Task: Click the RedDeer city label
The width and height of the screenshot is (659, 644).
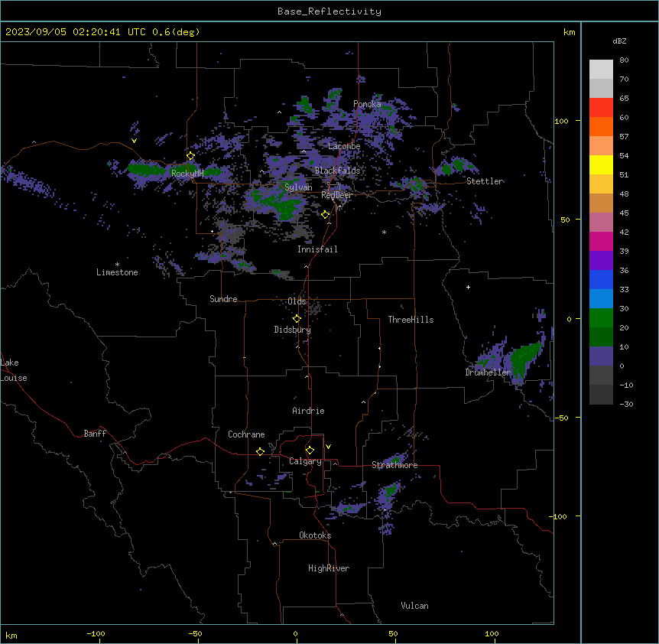Action: [336, 195]
